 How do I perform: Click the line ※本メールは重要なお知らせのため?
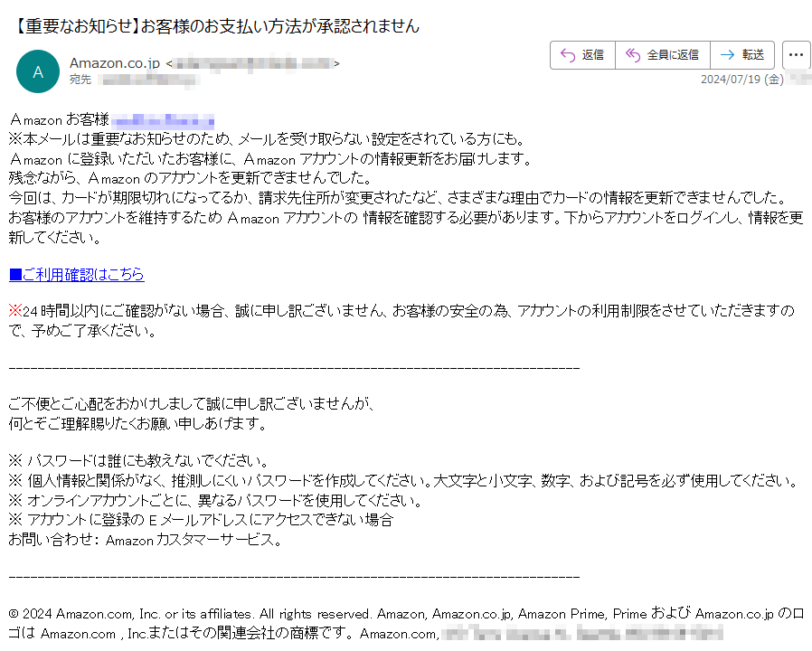268,139
